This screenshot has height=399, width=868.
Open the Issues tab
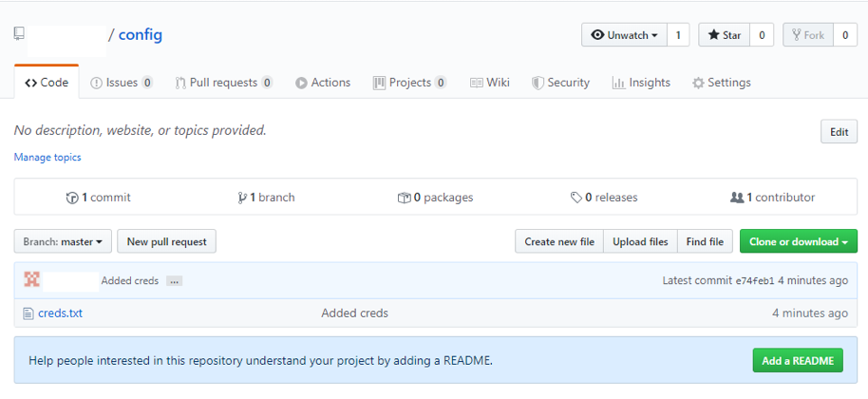pyautogui.click(x=122, y=83)
